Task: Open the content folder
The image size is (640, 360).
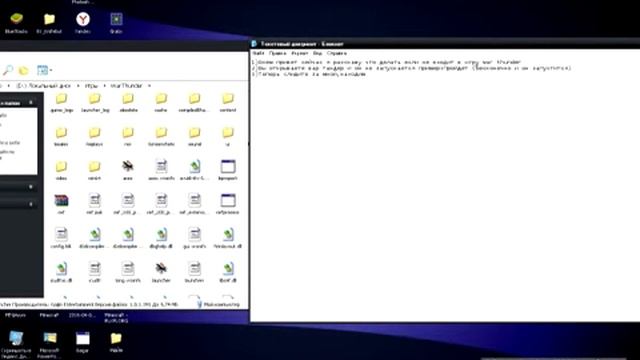Action: pos(228,102)
